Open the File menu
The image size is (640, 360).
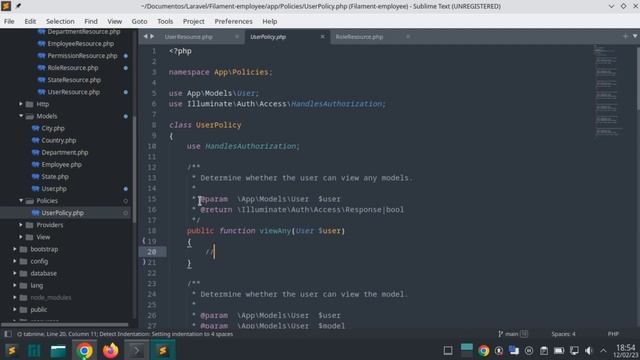tap(9, 21)
